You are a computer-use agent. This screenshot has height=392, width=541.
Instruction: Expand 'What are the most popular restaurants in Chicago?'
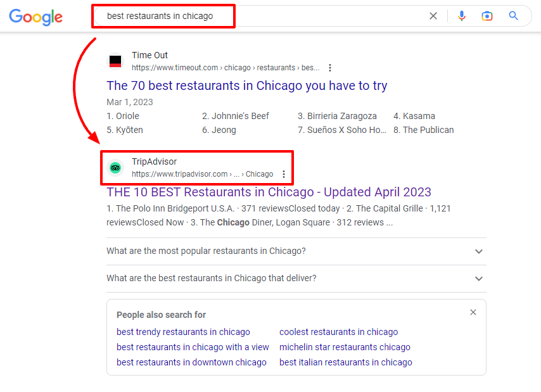(x=296, y=251)
